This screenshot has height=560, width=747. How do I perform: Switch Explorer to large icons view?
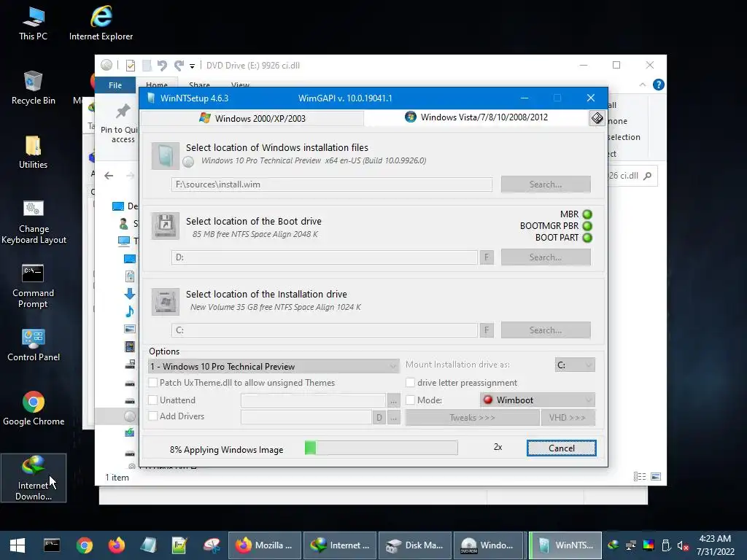(x=656, y=477)
